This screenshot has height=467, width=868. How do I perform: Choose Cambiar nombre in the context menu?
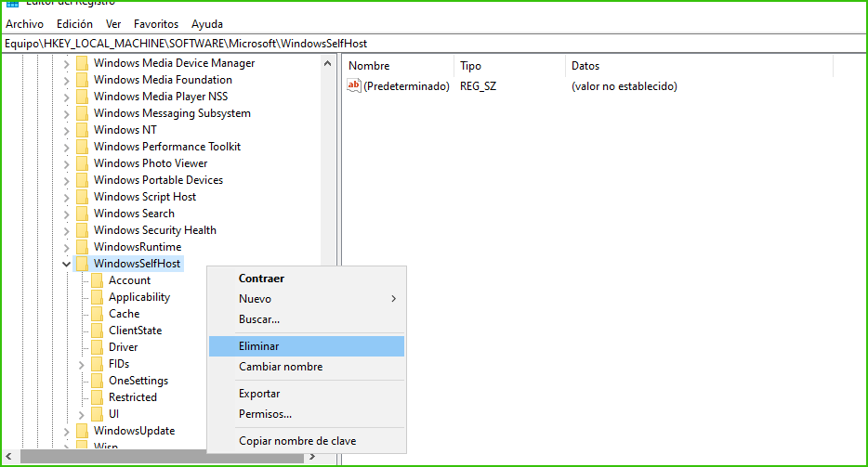coord(307,367)
